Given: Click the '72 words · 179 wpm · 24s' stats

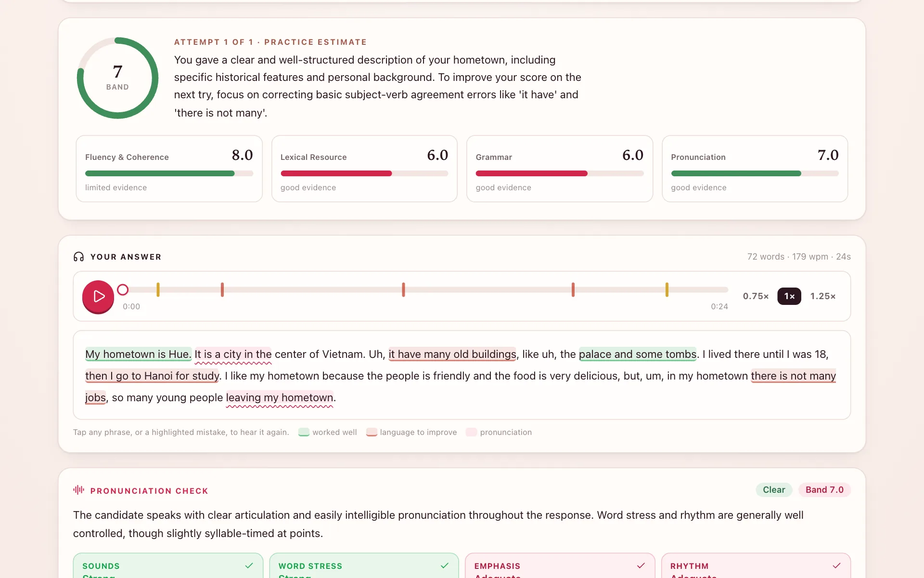Looking at the screenshot, I should click(799, 257).
